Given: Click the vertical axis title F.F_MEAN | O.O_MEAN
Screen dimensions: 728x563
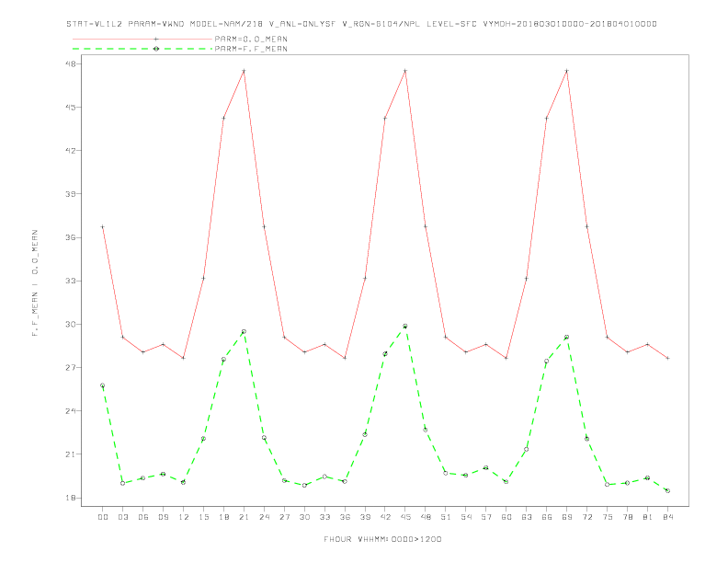Looking at the screenshot, I should point(35,283).
